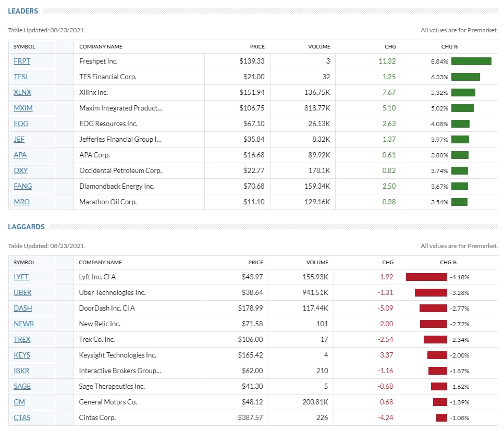Screen dimensions: 504x431
Task: Click the Laggards CHG column header
Action: point(388,262)
